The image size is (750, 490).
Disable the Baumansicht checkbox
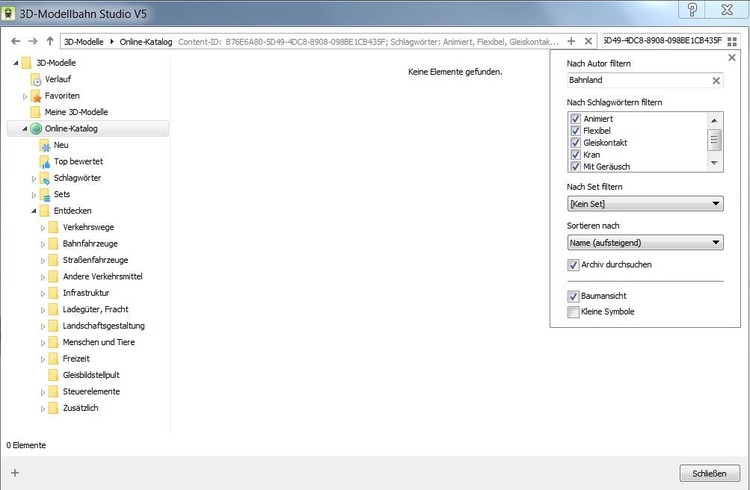[x=573, y=296]
